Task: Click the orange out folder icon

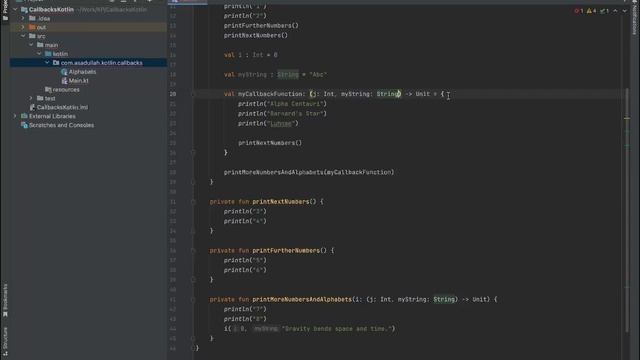Action: [x=32, y=27]
